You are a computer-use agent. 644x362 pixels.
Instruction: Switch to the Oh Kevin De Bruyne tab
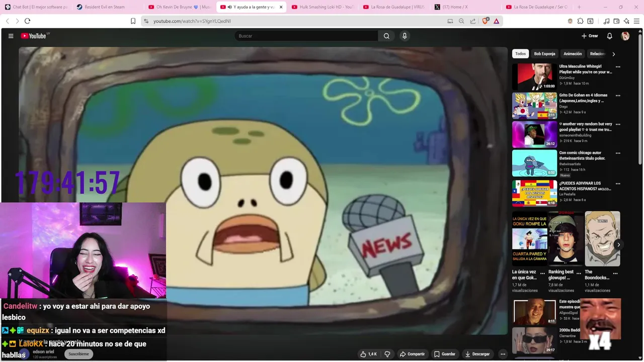click(x=180, y=7)
